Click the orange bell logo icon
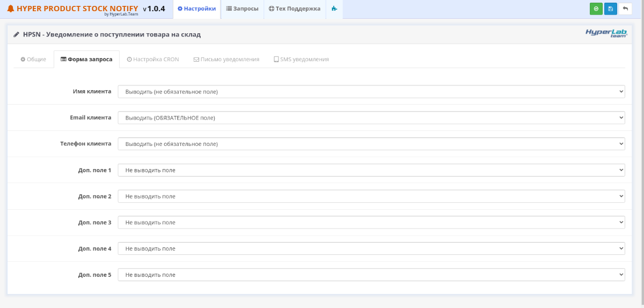644x308 pixels. [11, 9]
